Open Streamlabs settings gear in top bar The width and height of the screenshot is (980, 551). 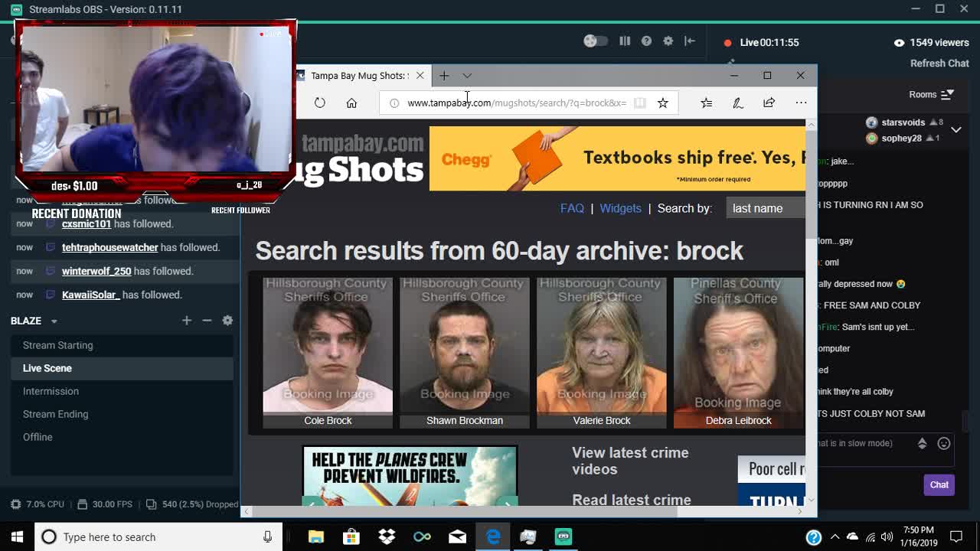click(668, 41)
